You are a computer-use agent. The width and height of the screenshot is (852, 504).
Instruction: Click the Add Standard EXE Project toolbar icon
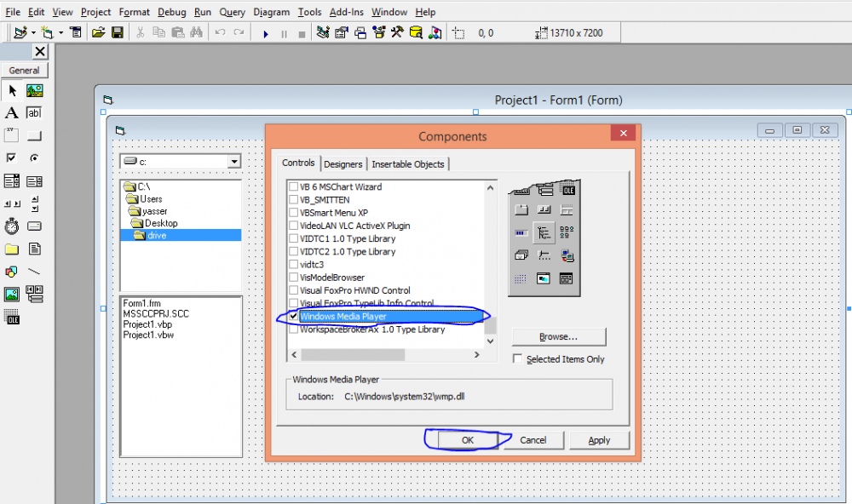click(x=20, y=33)
